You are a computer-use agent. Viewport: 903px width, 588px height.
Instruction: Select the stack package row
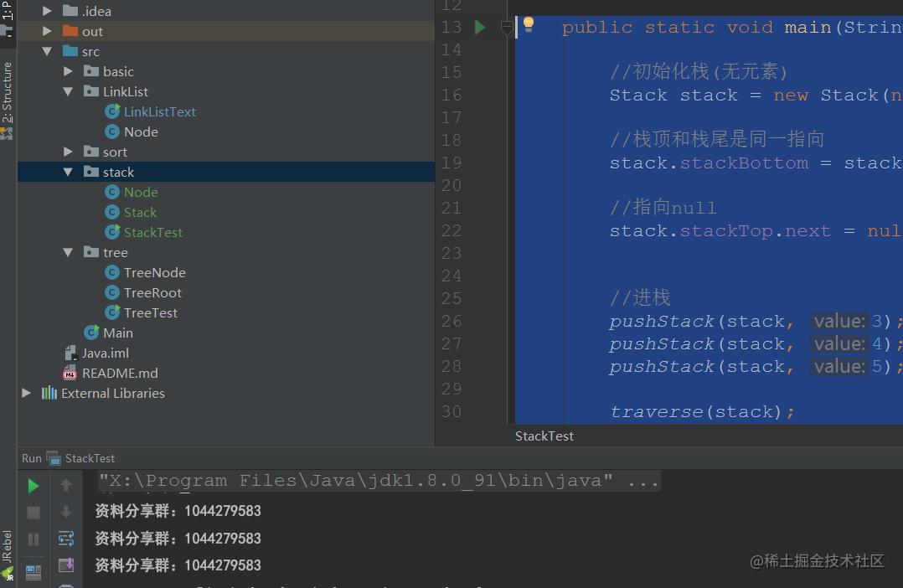[226, 173]
